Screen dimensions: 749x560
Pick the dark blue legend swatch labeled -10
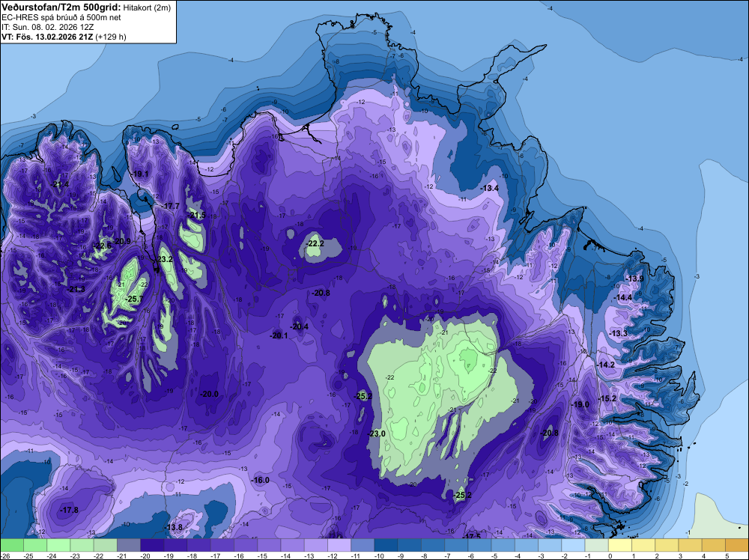[x=386, y=545]
